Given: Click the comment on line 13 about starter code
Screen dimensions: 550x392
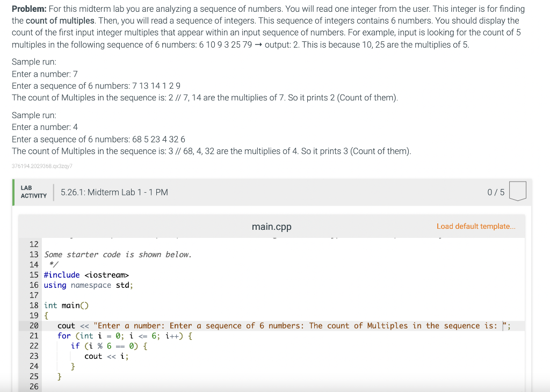Looking at the screenshot, I should 118,254.
